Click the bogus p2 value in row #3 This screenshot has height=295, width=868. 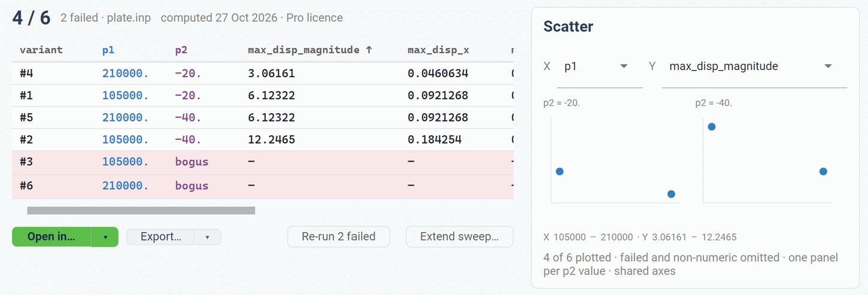192,162
